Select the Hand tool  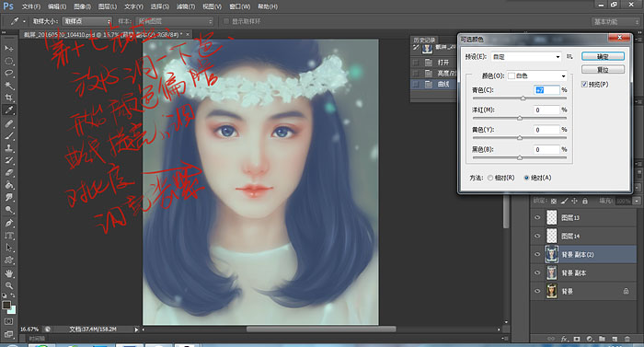click(x=9, y=273)
